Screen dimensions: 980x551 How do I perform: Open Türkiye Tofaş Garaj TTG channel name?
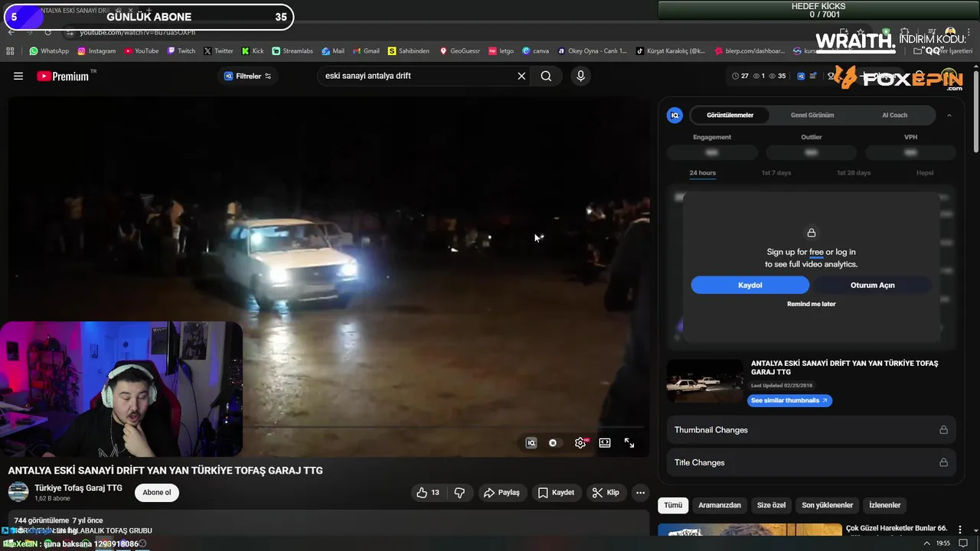tap(78, 487)
